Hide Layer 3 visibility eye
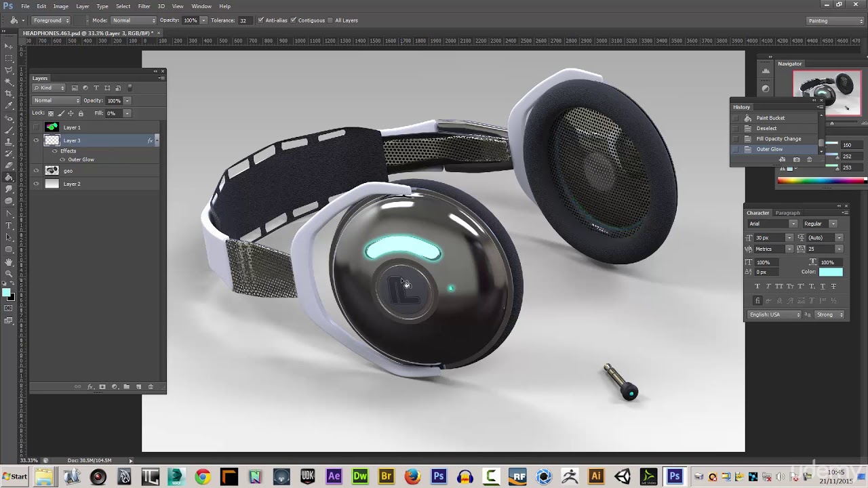The image size is (868, 488). point(37,140)
